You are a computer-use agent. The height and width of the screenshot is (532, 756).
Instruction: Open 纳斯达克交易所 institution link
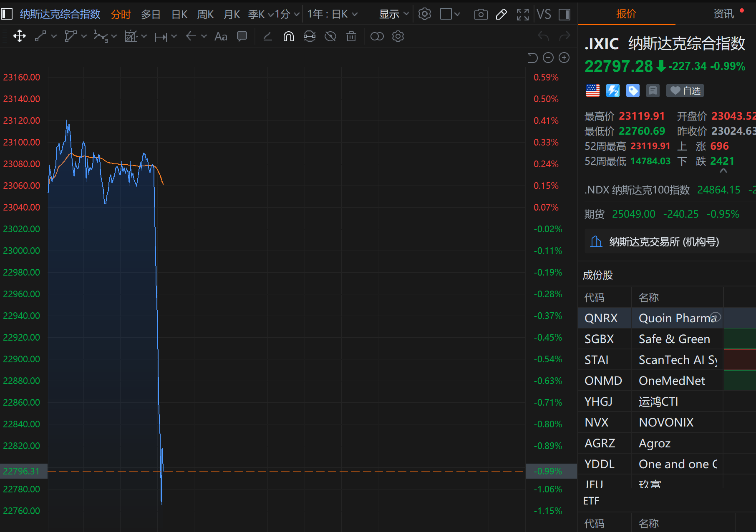664,242
